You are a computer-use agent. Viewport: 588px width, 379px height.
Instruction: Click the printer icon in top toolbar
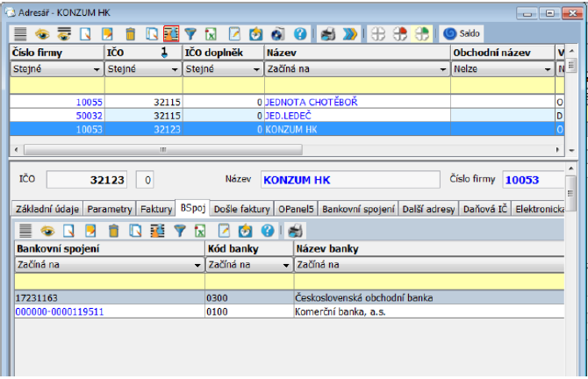click(x=327, y=34)
